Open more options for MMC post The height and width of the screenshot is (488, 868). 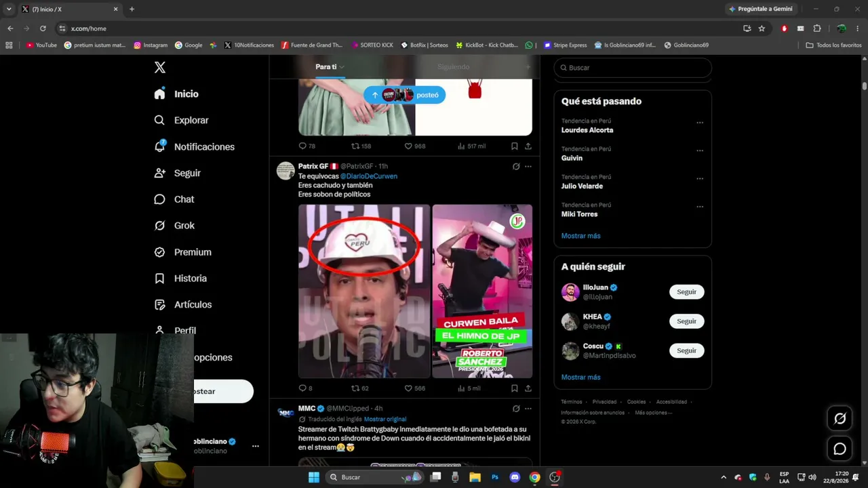(528, 409)
